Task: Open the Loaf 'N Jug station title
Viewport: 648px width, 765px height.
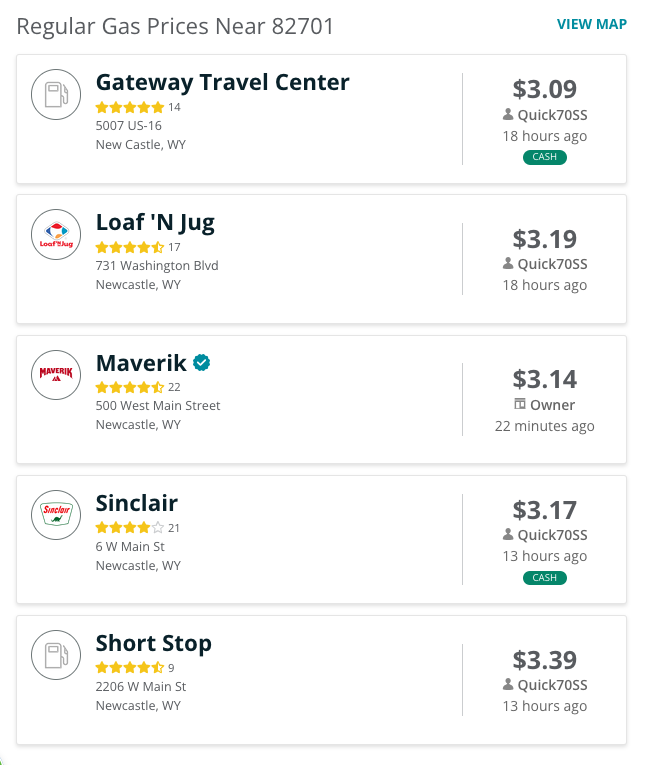Action: (x=155, y=222)
